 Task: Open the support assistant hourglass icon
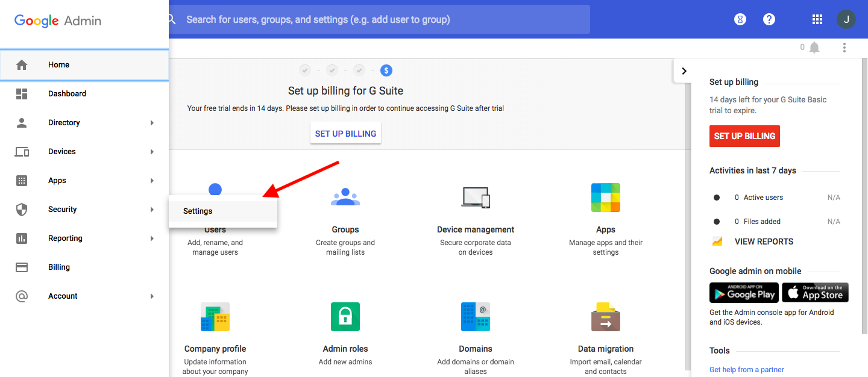(740, 19)
